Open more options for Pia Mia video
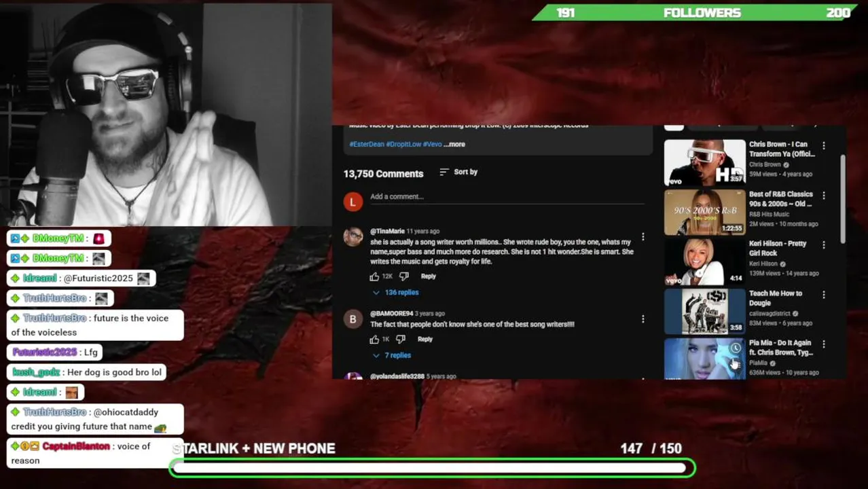This screenshot has height=489, width=868. [824, 344]
